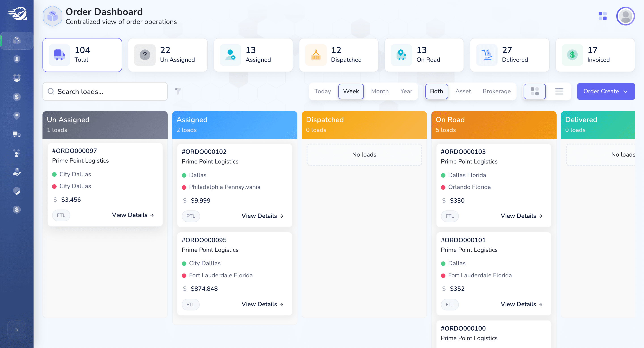Screen dimensions: 644x348
Task: Select the 13 On Road summary card
Action: click(424, 55)
